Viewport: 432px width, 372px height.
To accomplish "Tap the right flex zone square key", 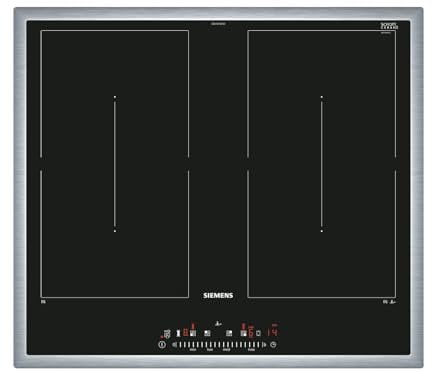I will 258,333.
